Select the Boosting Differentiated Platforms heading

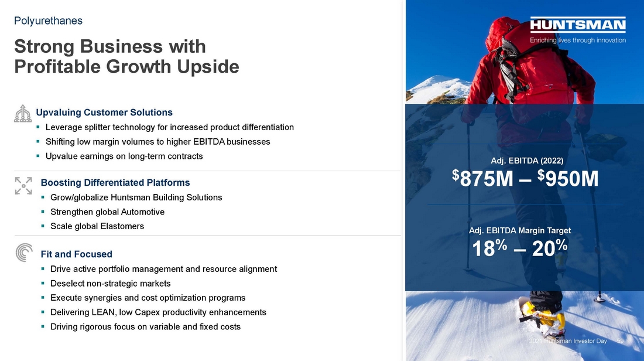click(x=115, y=183)
